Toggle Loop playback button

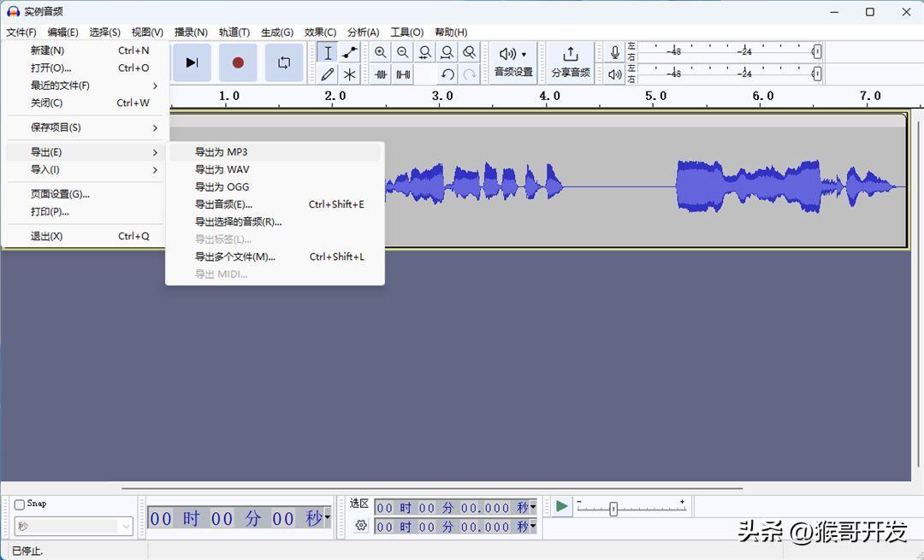[x=286, y=62]
